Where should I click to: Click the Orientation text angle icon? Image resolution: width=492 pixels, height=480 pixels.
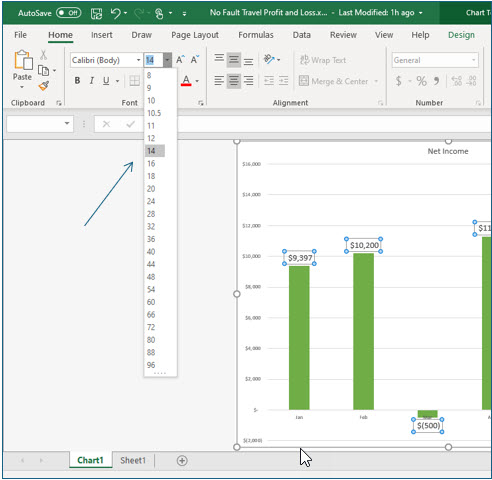[269, 59]
